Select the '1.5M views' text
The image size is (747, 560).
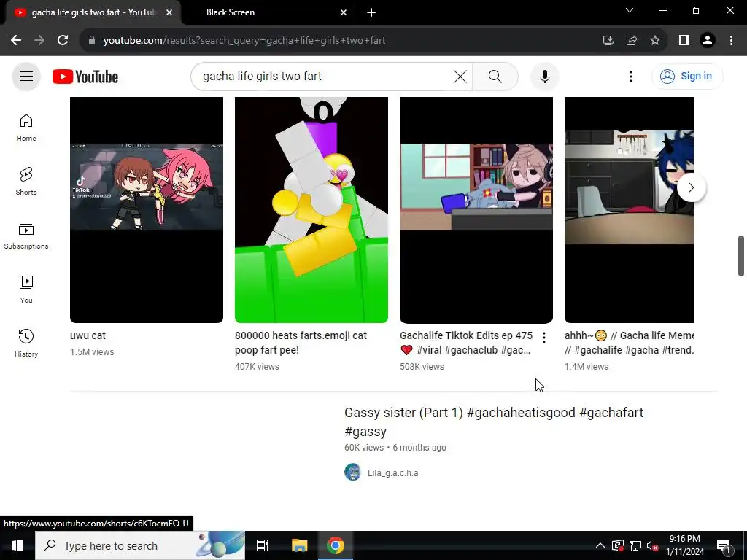point(92,352)
